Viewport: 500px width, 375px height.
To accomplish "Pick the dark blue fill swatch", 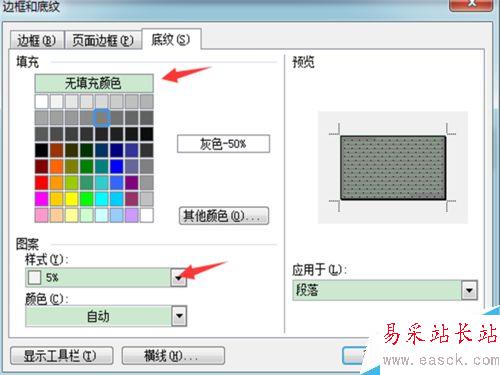I will click(116, 150).
